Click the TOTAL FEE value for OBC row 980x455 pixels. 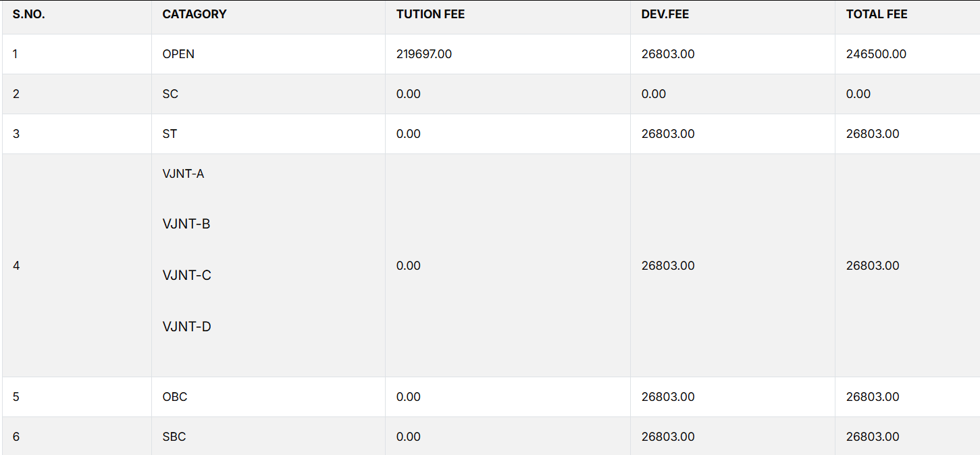873,397
